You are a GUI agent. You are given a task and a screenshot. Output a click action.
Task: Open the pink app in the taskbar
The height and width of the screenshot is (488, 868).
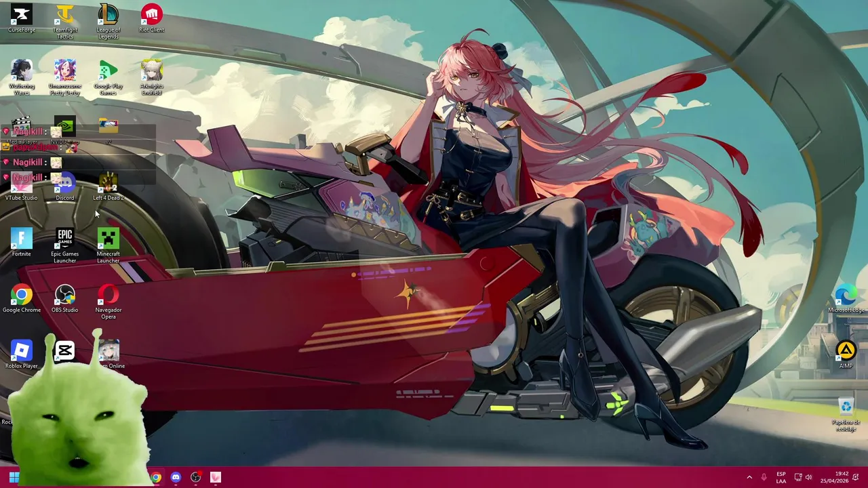click(216, 477)
